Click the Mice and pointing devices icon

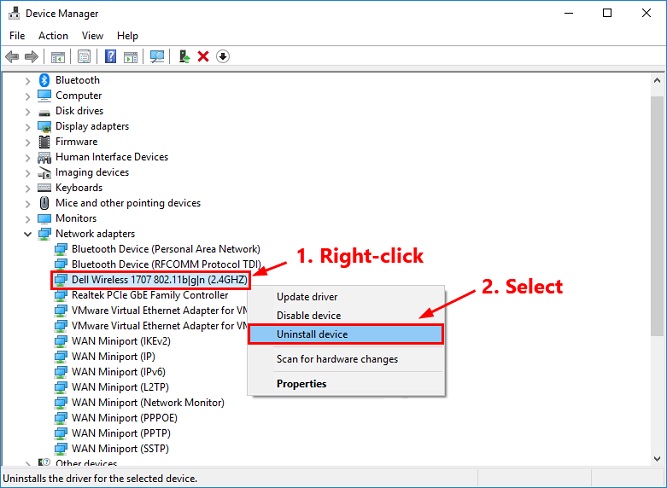click(x=44, y=203)
